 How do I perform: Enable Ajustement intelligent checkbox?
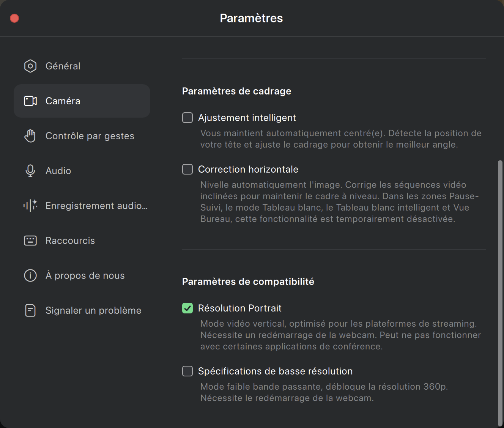point(187,118)
